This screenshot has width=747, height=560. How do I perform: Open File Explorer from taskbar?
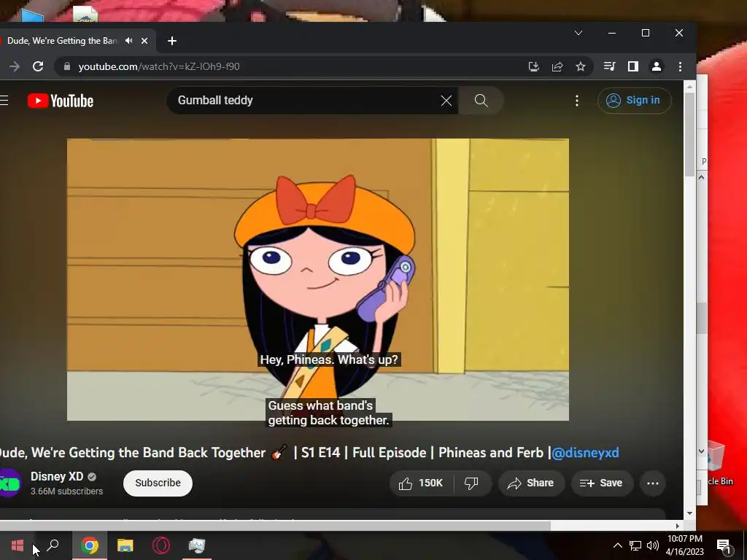tap(125, 545)
